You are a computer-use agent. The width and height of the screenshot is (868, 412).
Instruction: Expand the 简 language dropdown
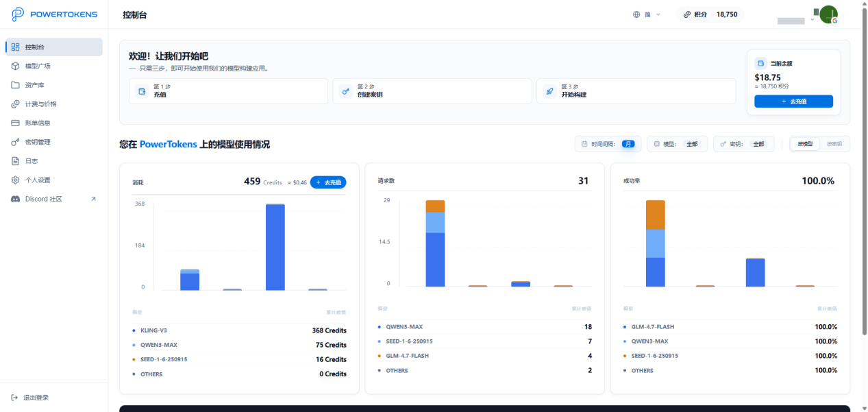pos(647,14)
